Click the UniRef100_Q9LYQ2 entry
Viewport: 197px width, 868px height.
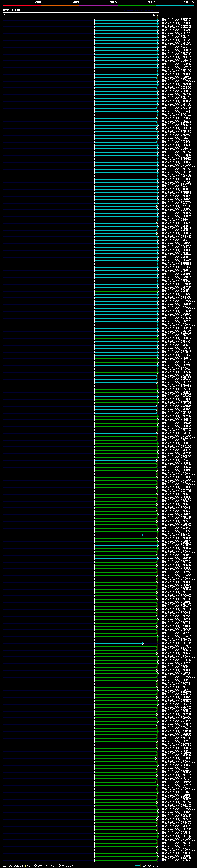(177, 836)
